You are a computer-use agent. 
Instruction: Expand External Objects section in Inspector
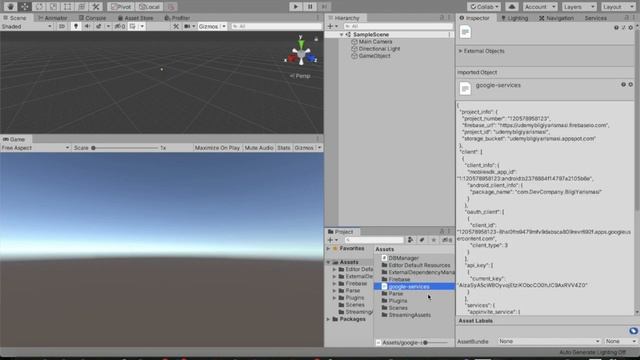(x=460, y=51)
